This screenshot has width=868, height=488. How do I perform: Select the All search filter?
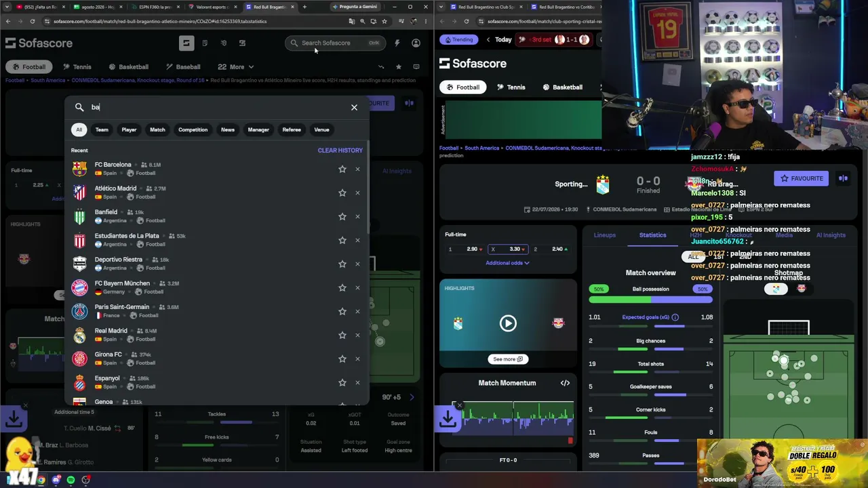pyautogui.click(x=79, y=129)
